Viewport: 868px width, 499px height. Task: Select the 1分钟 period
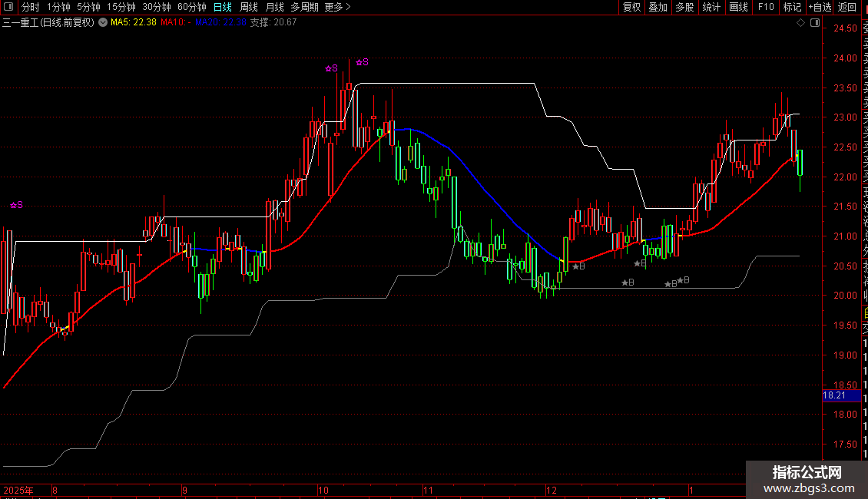click(58, 7)
